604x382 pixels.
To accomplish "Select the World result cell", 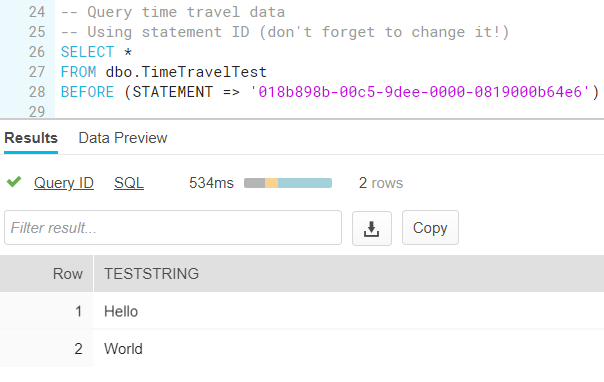I will click(x=123, y=348).
